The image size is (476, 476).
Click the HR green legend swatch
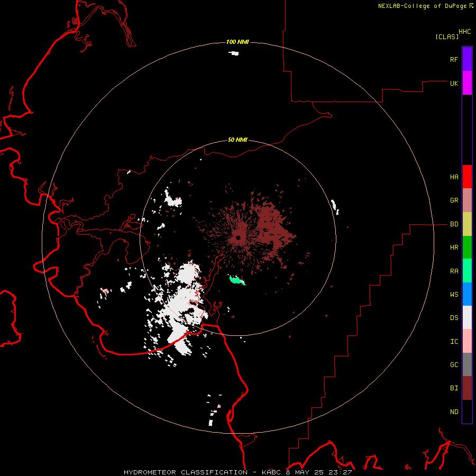pyautogui.click(x=467, y=248)
